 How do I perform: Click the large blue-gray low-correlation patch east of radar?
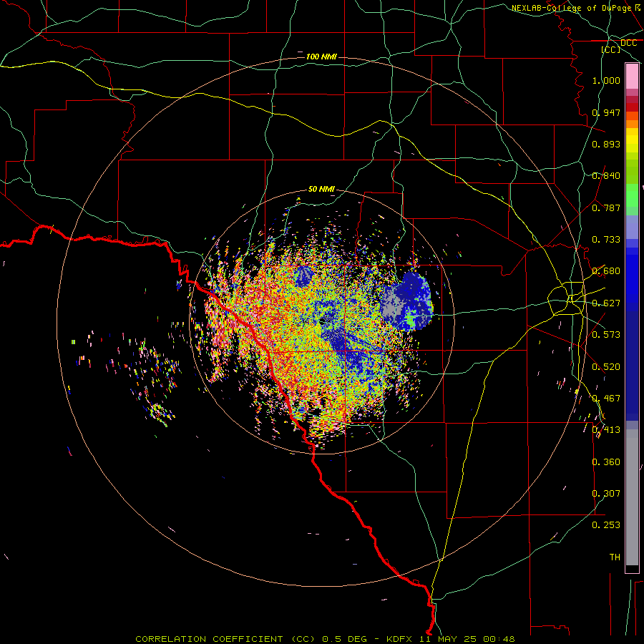(x=408, y=302)
